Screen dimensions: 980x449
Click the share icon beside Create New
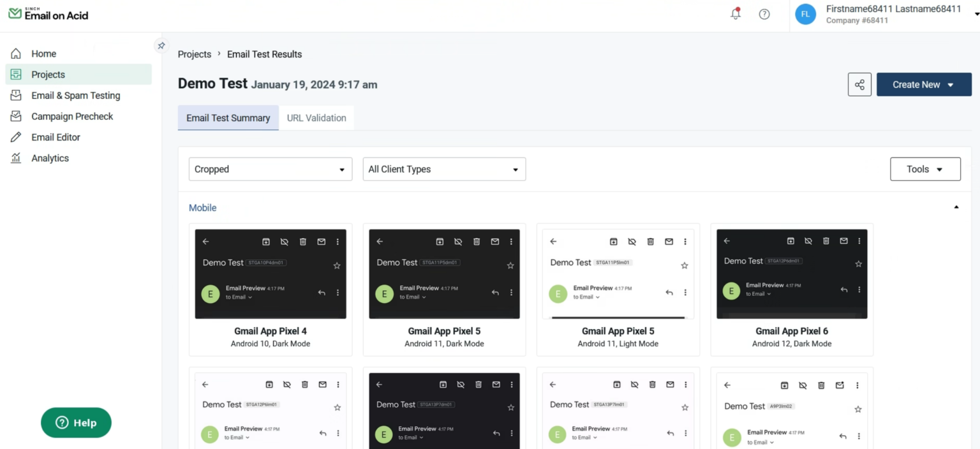tap(859, 84)
